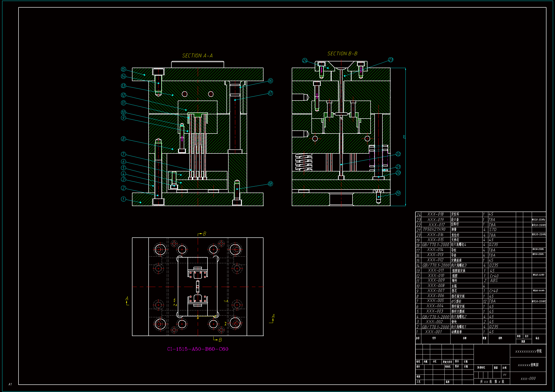This screenshot has width=555, height=392.
Task: Select the balloon callout numbered 22
Action: [x=398, y=154]
